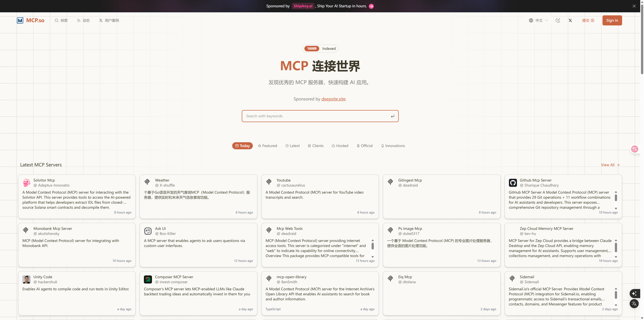Click the Ps Image Mcp icon
This screenshot has width=644, height=320.
(390, 230)
